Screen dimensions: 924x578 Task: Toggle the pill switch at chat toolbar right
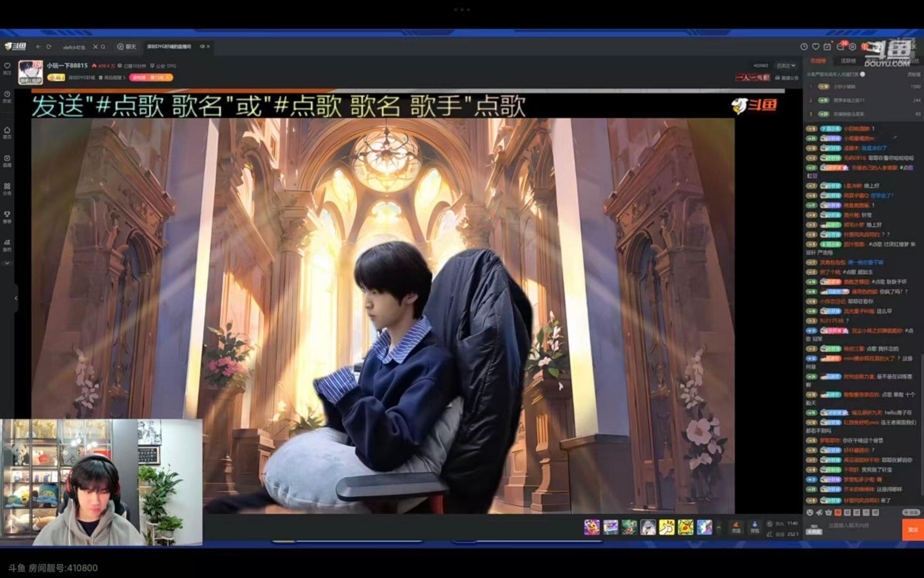coord(911,512)
